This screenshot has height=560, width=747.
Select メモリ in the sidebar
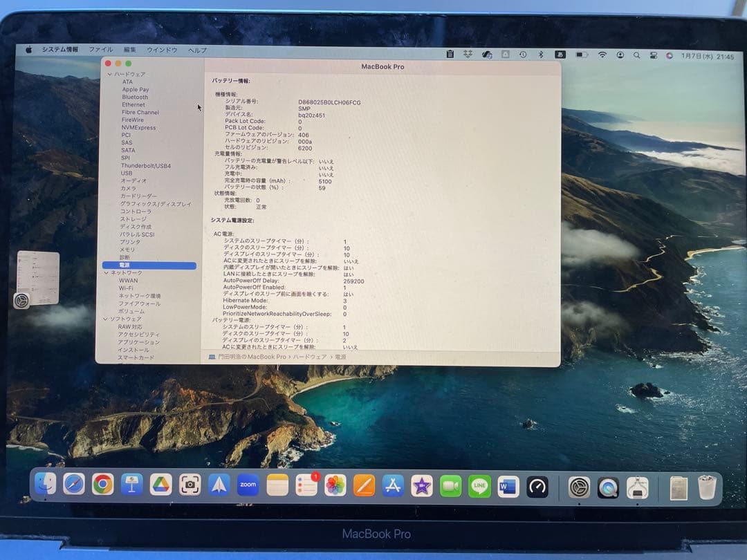127,250
